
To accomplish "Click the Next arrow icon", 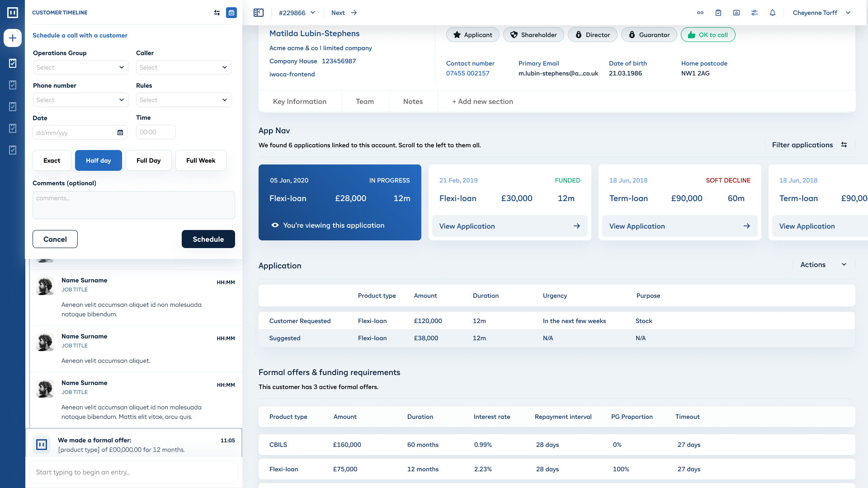I will click(354, 13).
